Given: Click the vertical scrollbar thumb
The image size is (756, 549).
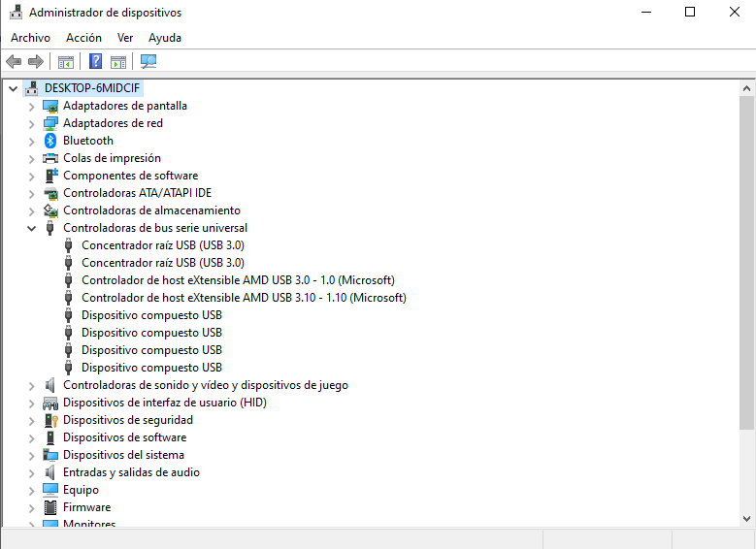Looking at the screenshot, I should [746, 263].
